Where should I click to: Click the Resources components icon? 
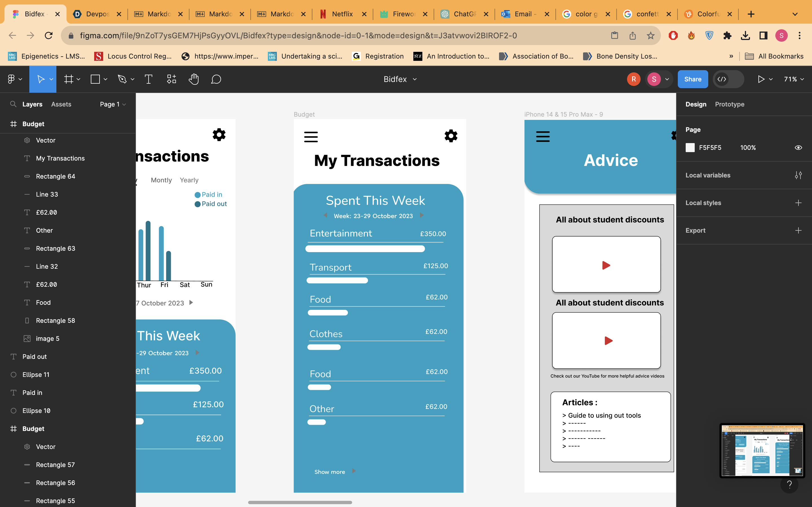(171, 79)
